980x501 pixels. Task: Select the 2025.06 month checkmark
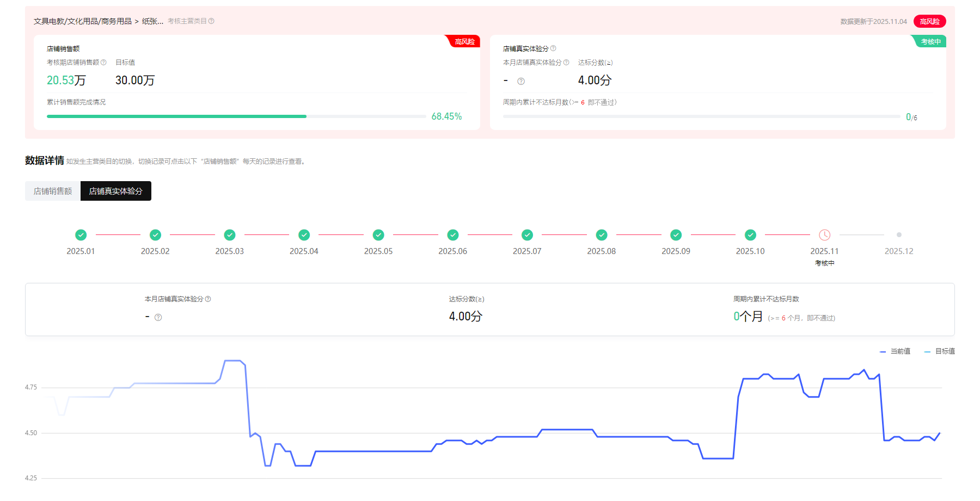point(452,235)
